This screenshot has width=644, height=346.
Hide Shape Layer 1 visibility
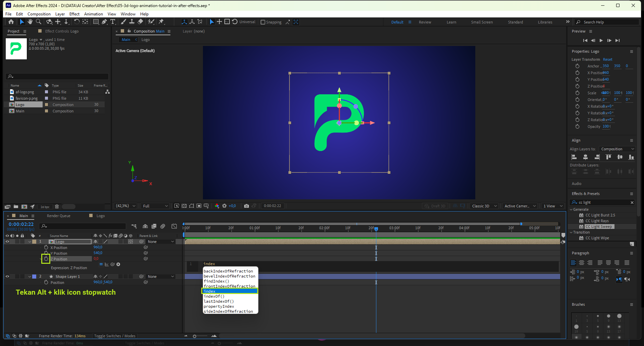click(7, 277)
